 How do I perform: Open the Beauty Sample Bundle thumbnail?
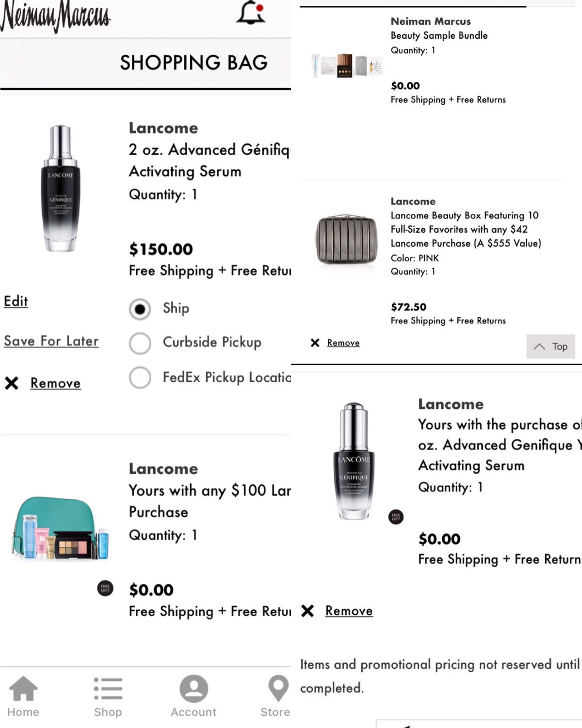(x=347, y=65)
